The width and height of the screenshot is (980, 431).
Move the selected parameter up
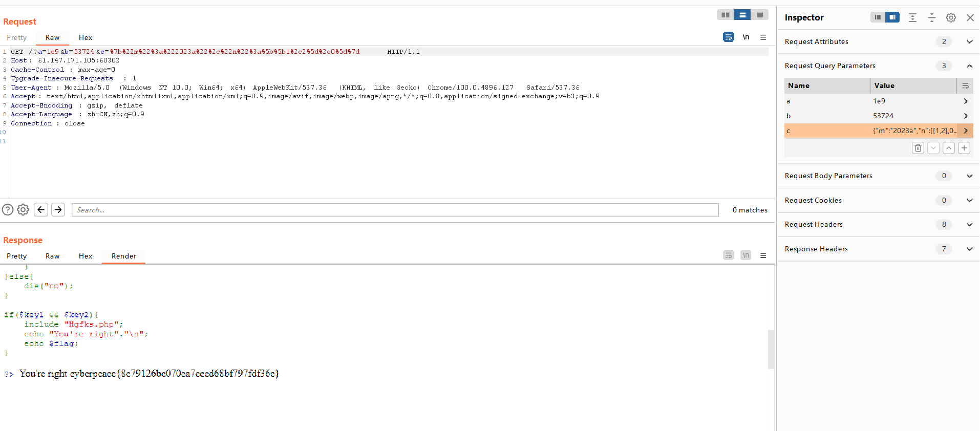[949, 148]
